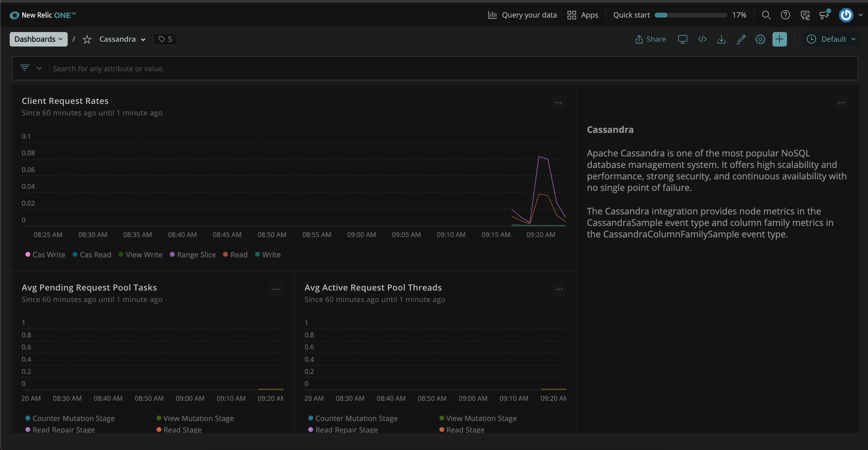Star the Cassandra dashboard as favorite

click(87, 39)
